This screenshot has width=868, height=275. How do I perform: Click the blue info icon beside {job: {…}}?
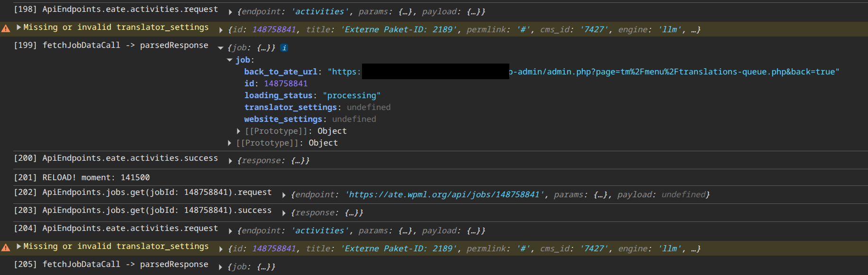point(284,48)
